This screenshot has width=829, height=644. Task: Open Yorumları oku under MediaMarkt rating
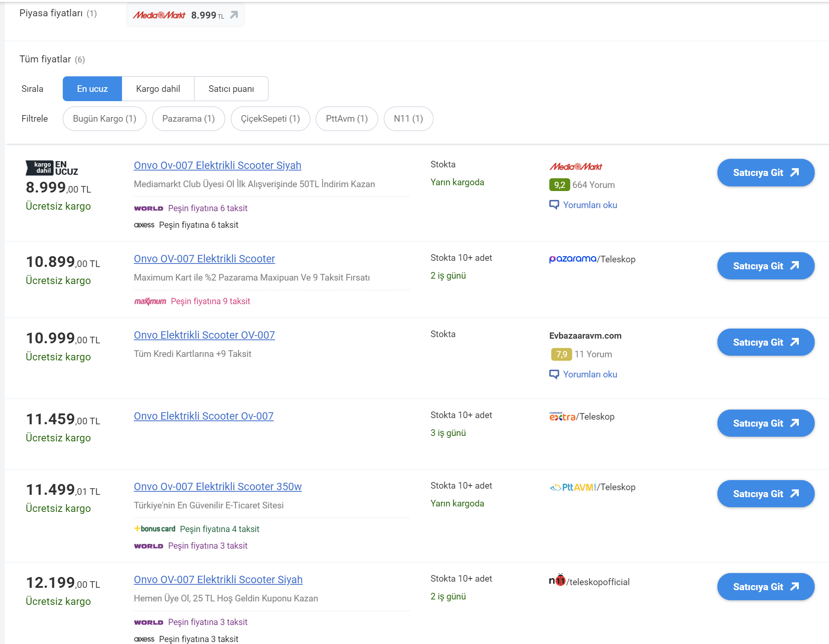point(590,205)
